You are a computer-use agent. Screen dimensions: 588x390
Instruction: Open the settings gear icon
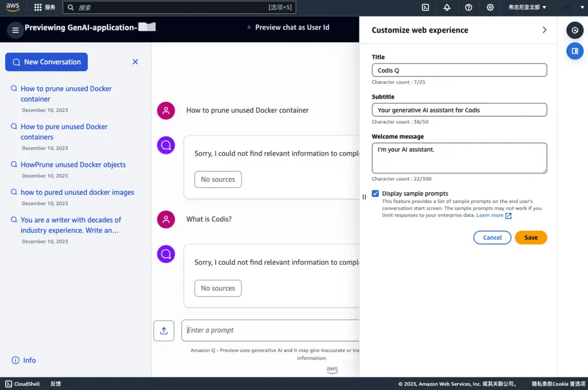[490, 7]
